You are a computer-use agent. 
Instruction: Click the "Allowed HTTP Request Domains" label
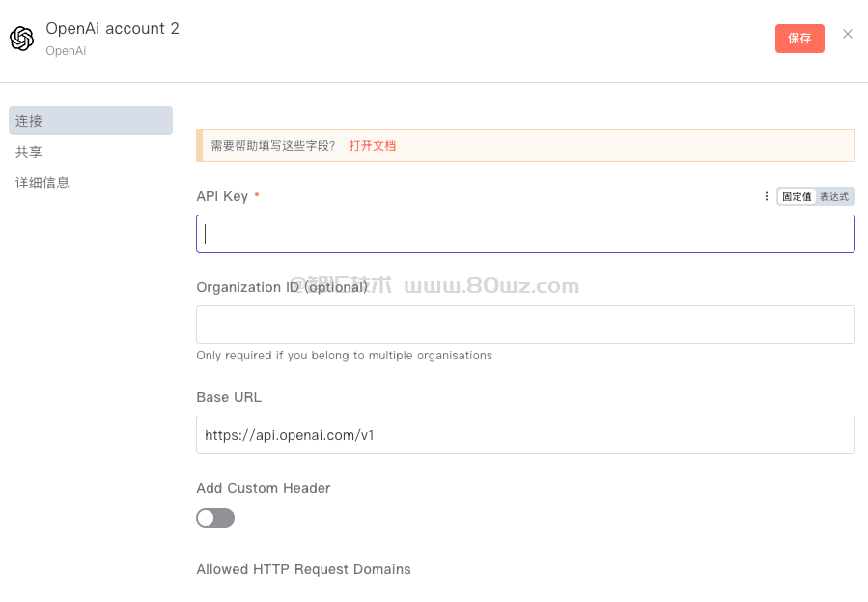coord(303,569)
